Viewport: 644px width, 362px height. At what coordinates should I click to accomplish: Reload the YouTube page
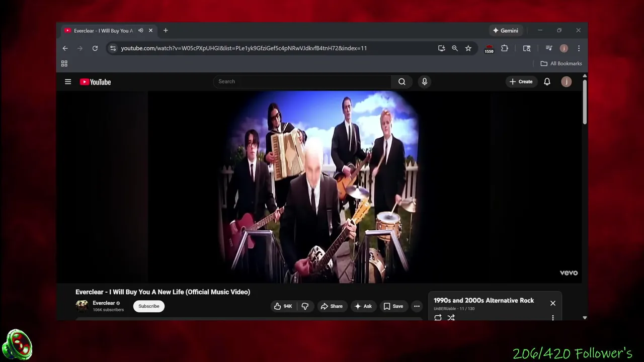pyautogui.click(x=95, y=48)
